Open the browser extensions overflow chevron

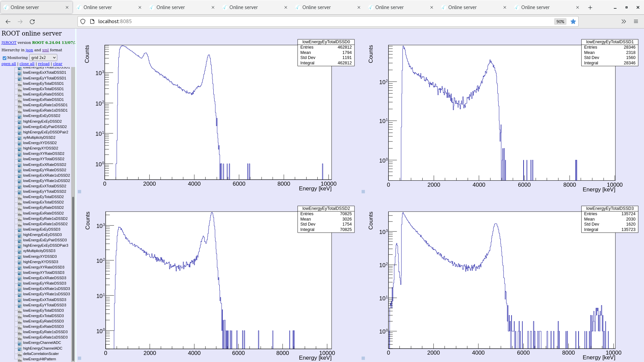pyautogui.click(x=624, y=21)
